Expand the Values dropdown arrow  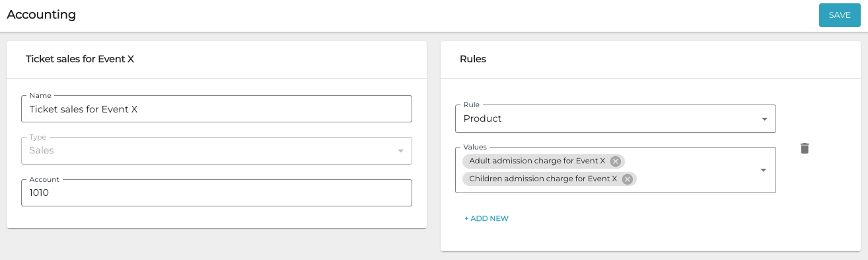point(764,170)
